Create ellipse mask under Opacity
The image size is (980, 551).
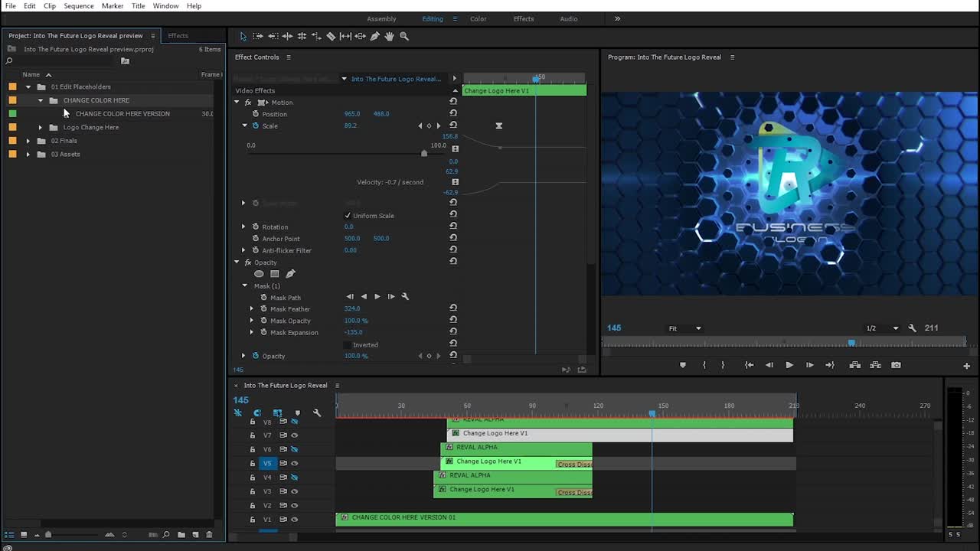click(x=259, y=274)
